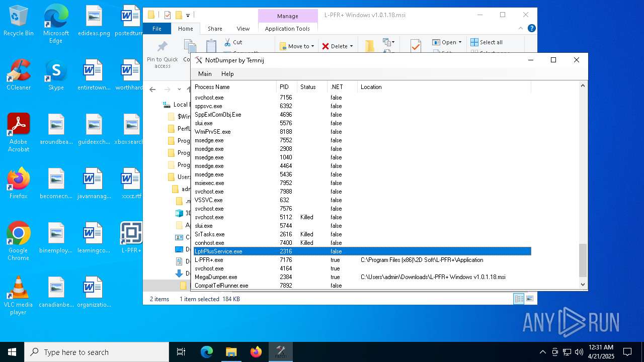The width and height of the screenshot is (644, 362).
Task: Open VLC media player desktop shortcut
Action: 19,296
